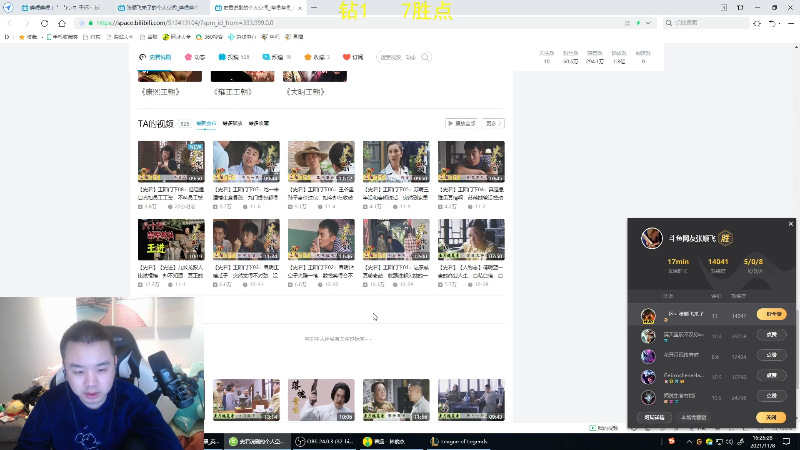Click the bilibili address bar URL
Screen dimensions: 800x450
pos(185,23)
